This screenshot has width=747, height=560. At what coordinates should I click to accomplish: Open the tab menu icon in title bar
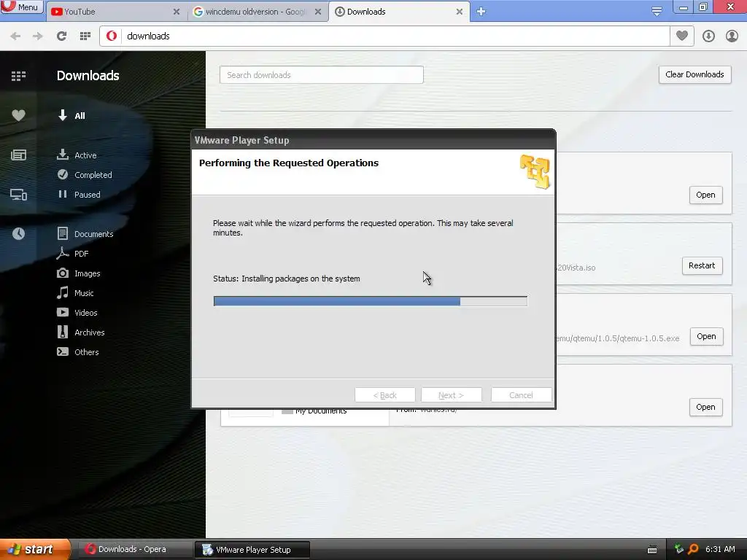(657, 11)
